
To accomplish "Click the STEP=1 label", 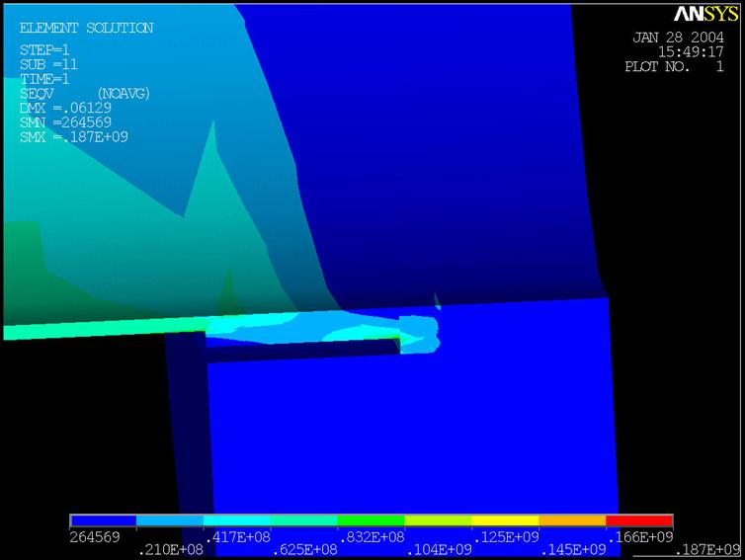I will [x=44, y=49].
